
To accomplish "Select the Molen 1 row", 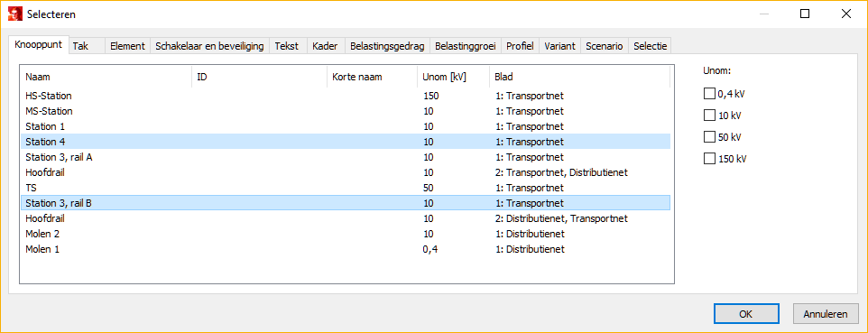I will coord(346,249).
